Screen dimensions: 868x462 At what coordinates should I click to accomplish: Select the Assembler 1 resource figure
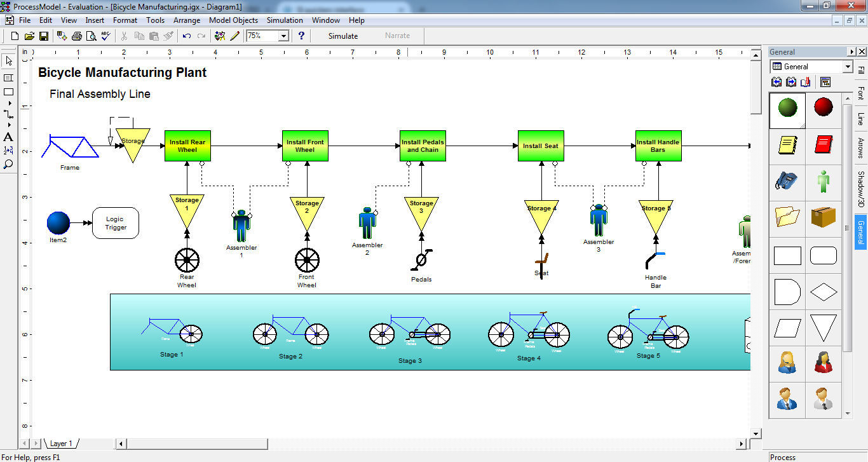pos(241,226)
